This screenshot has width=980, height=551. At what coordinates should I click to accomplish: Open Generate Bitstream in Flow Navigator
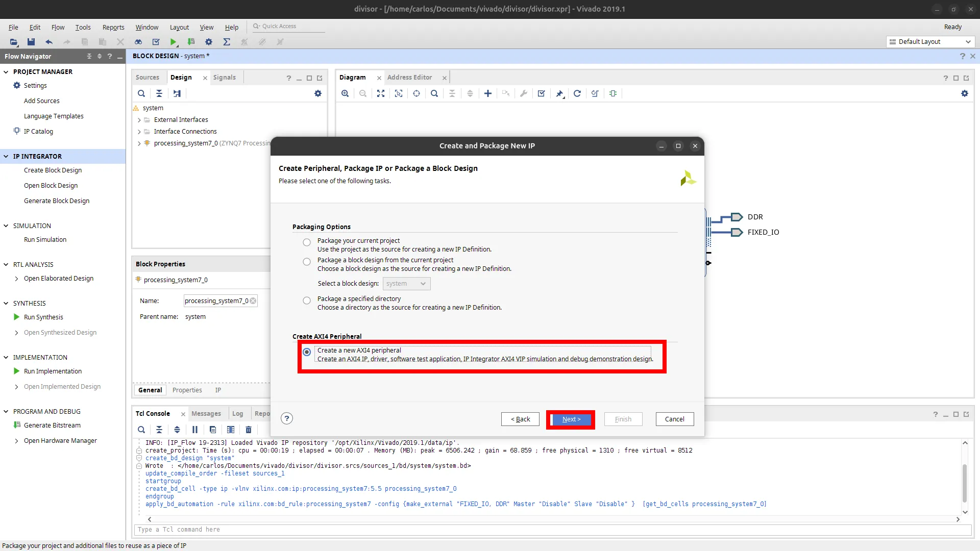[52, 425]
